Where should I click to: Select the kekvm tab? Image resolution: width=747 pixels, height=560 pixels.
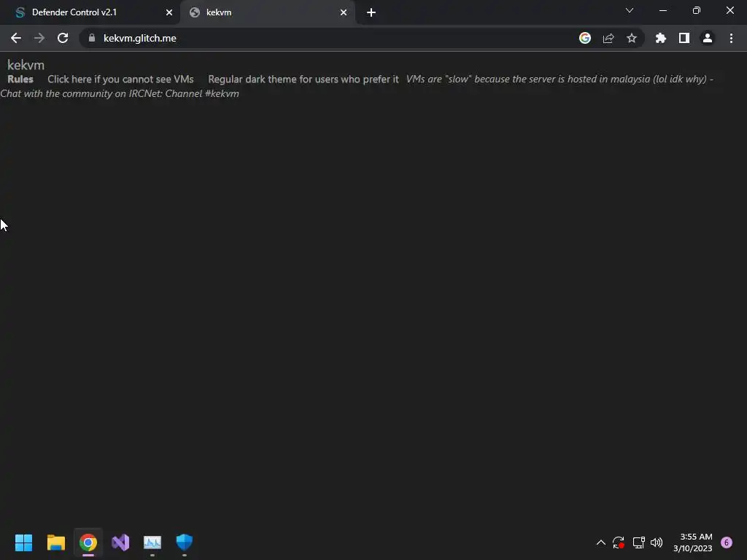click(267, 12)
